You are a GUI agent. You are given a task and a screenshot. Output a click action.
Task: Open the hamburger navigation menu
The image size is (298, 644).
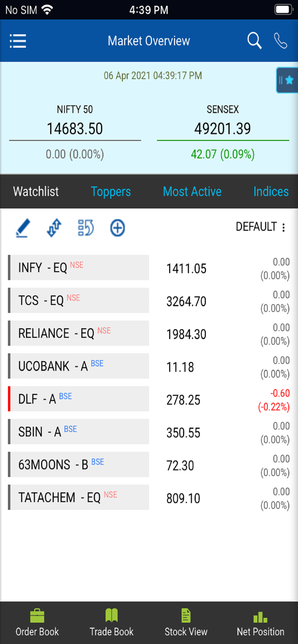pos(18,41)
